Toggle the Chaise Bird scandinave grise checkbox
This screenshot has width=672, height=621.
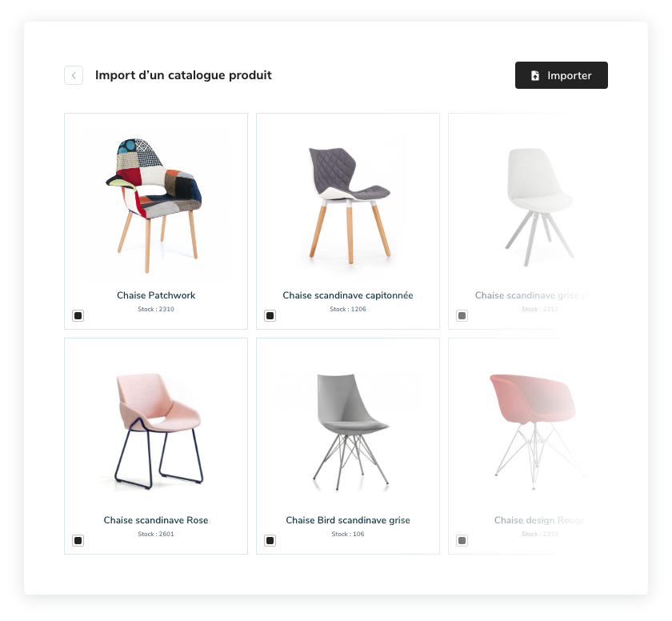[x=270, y=540]
